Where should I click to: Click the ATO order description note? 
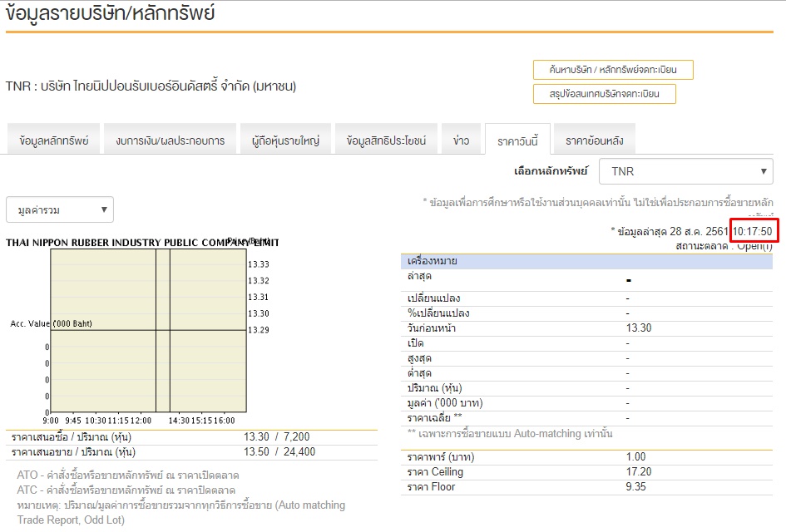pyautogui.click(x=128, y=475)
